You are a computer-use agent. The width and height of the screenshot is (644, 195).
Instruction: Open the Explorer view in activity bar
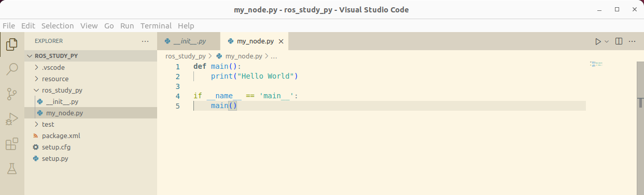pyautogui.click(x=11, y=44)
